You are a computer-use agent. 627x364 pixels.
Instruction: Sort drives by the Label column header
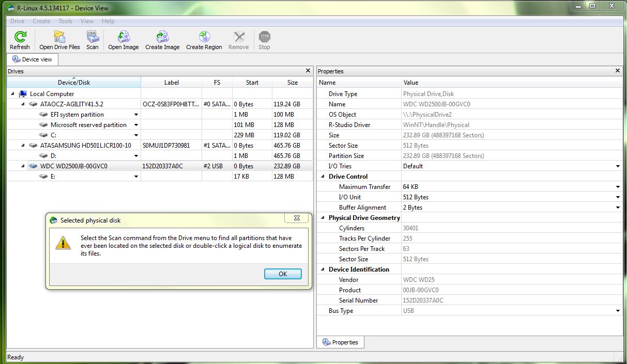(172, 82)
